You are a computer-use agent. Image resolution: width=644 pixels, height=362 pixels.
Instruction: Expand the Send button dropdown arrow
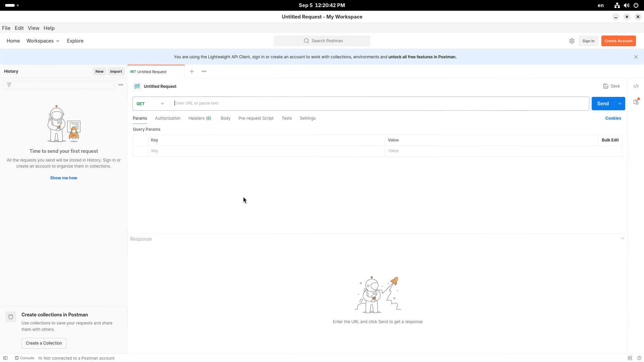tap(620, 104)
